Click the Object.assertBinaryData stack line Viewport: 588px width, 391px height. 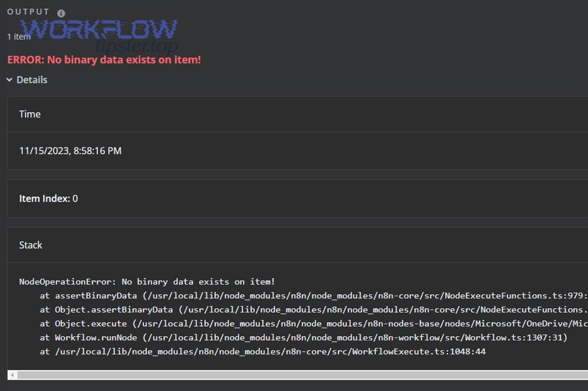314,309
